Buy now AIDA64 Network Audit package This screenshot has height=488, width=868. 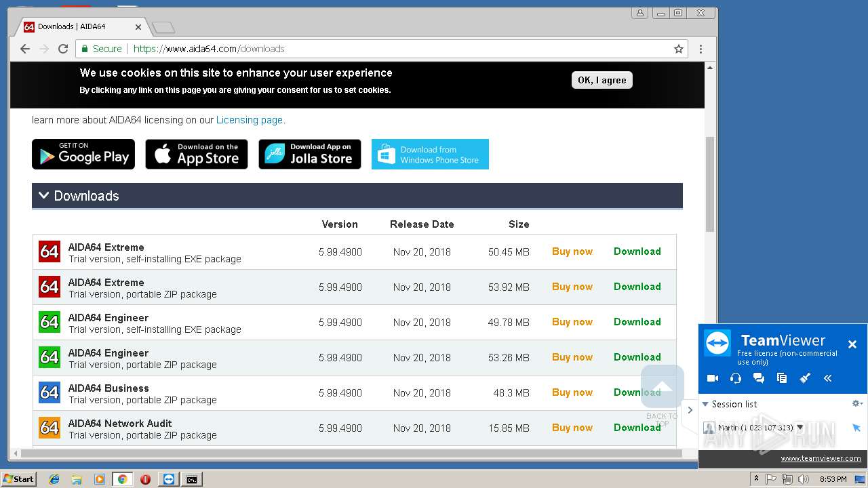point(572,428)
